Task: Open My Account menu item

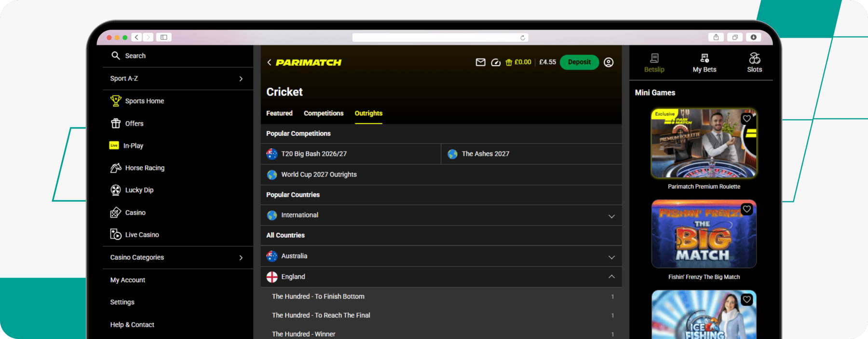Action: click(128, 280)
